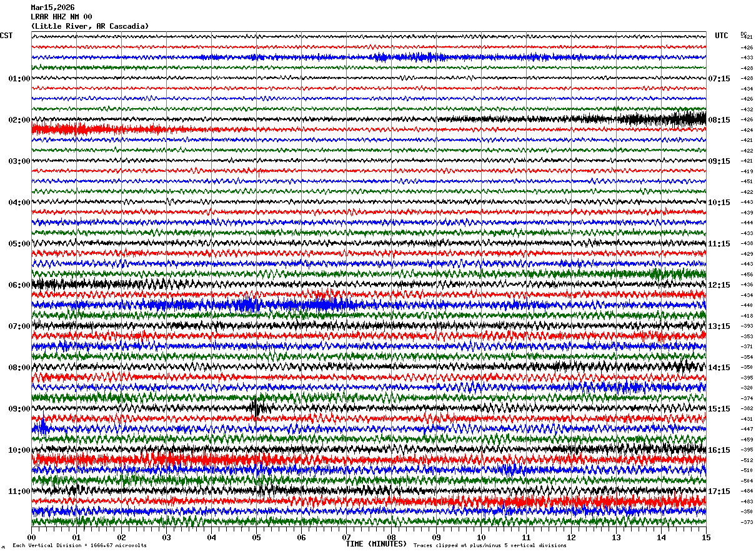Click the DC offset value -510
Viewport: 756px width, 554px height.
(x=747, y=470)
